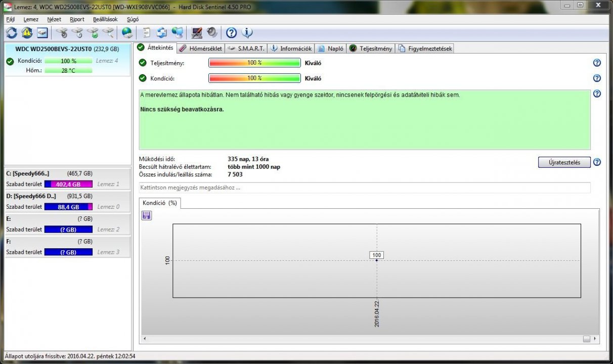Click the D: free space bar 88,4 GB
Viewport: 613px width, 364px height.
[x=68, y=207]
